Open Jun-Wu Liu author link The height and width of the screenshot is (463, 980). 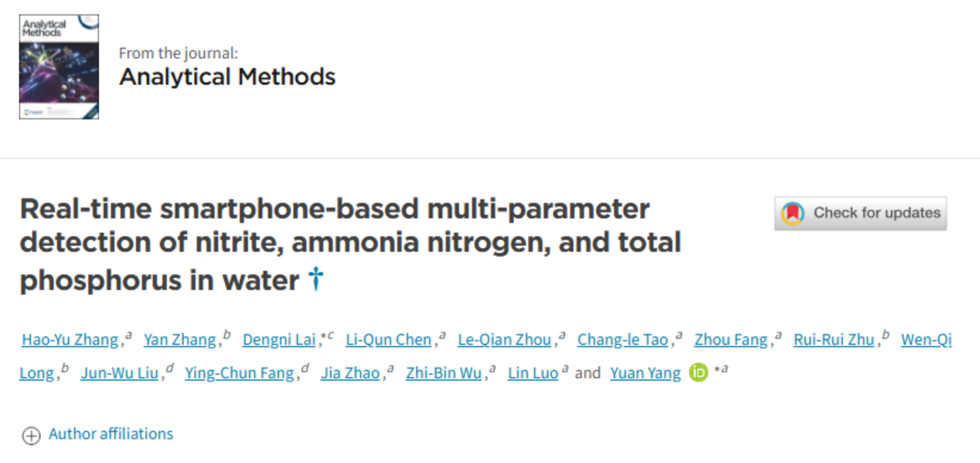point(120,373)
